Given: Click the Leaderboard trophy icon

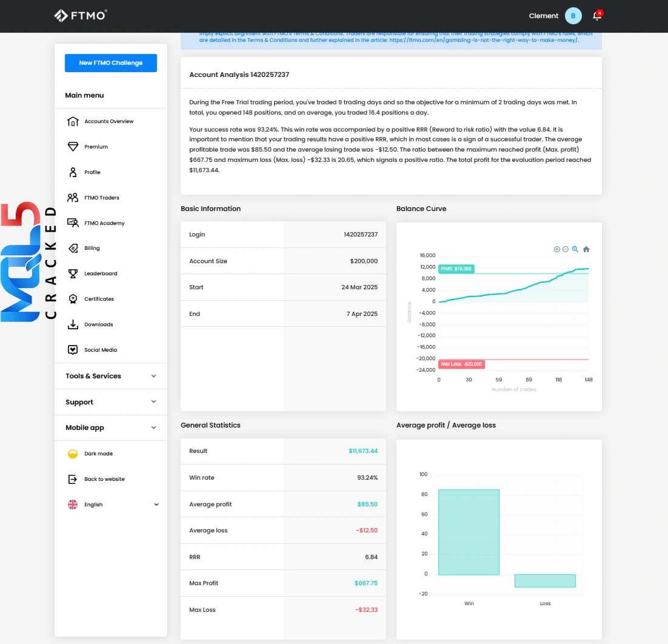Looking at the screenshot, I should point(73,273).
